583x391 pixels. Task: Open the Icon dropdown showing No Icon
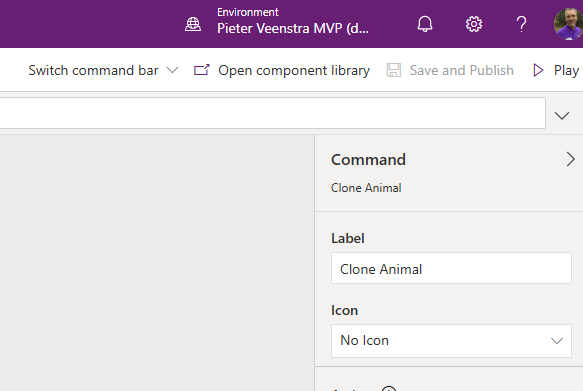coord(451,341)
